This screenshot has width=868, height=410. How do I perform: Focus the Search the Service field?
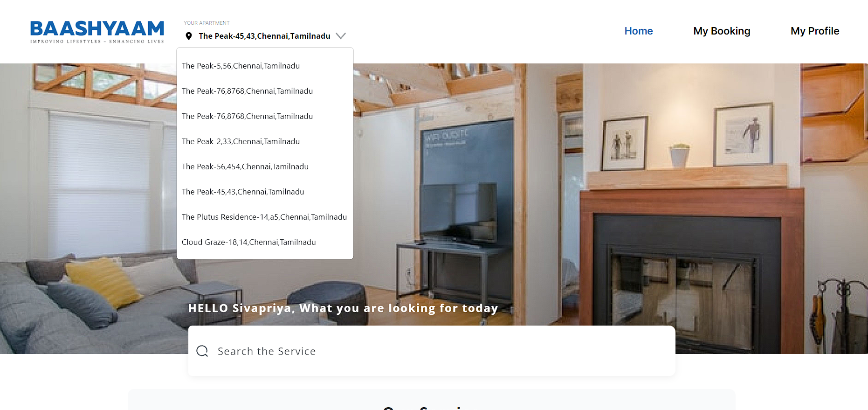click(432, 351)
